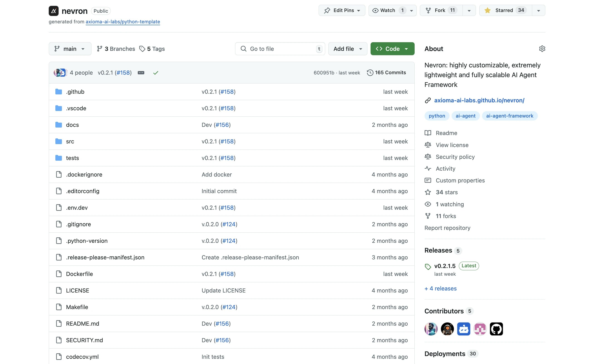
Task: Open About settings gear icon
Action: point(542,49)
